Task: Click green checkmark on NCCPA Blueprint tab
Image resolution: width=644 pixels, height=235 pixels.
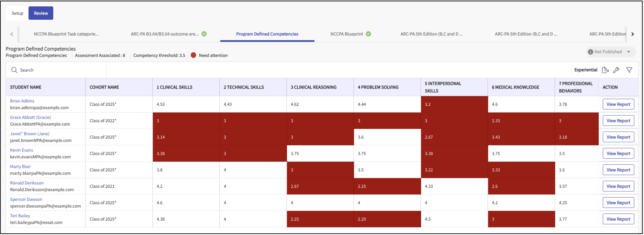Action: coord(368,34)
